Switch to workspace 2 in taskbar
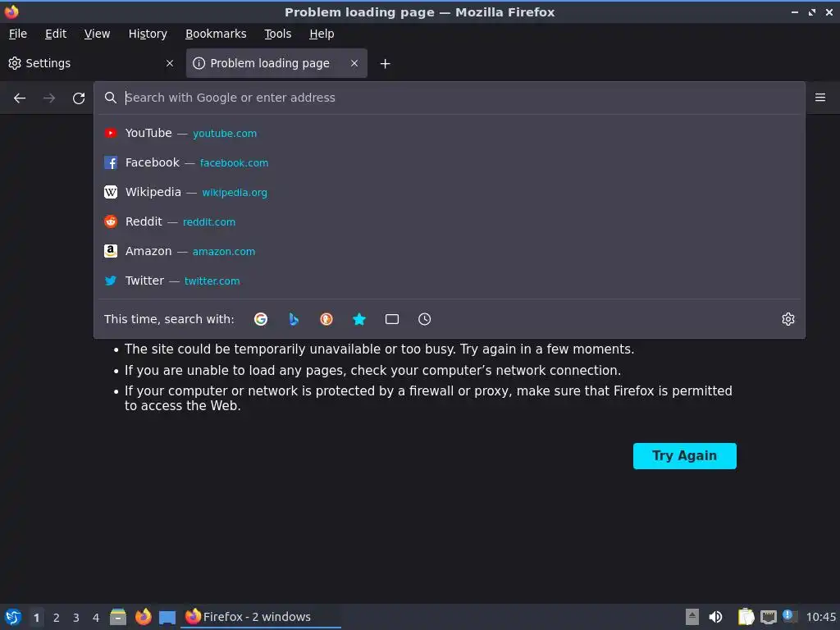Image resolution: width=840 pixels, height=630 pixels. [57, 618]
